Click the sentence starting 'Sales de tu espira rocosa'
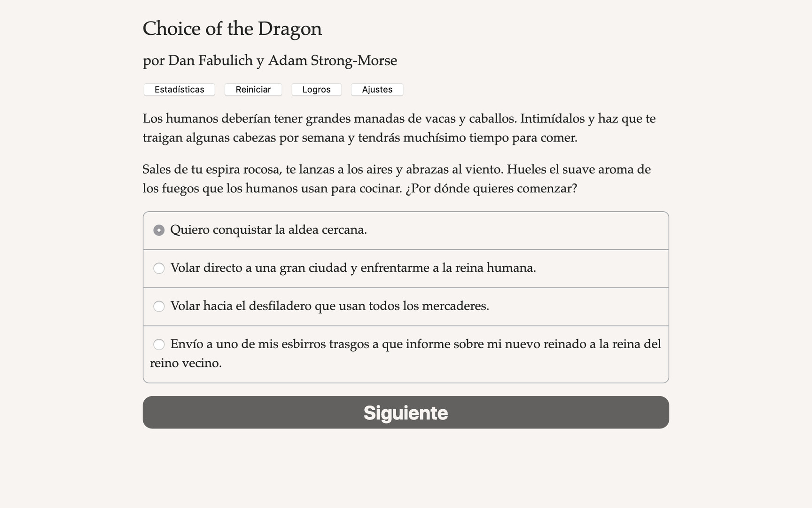The image size is (812, 508). (x=320, y=169)
